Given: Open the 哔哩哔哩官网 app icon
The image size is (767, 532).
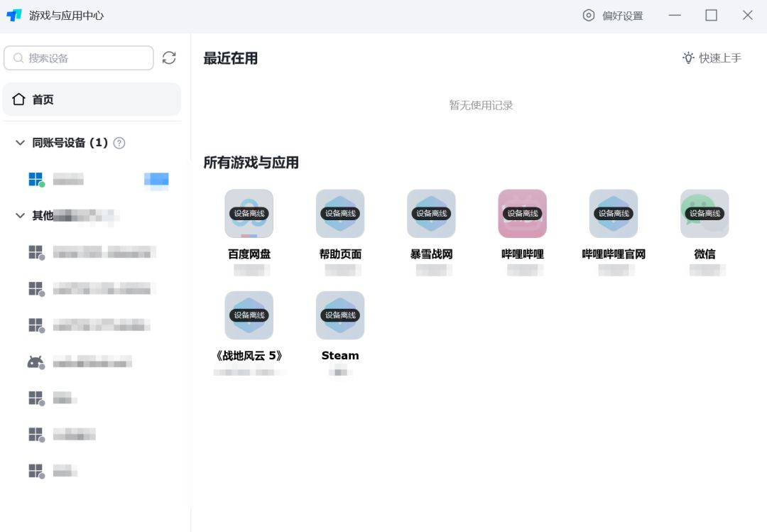Looking at the screenshot, I should [x=614, y=213].
